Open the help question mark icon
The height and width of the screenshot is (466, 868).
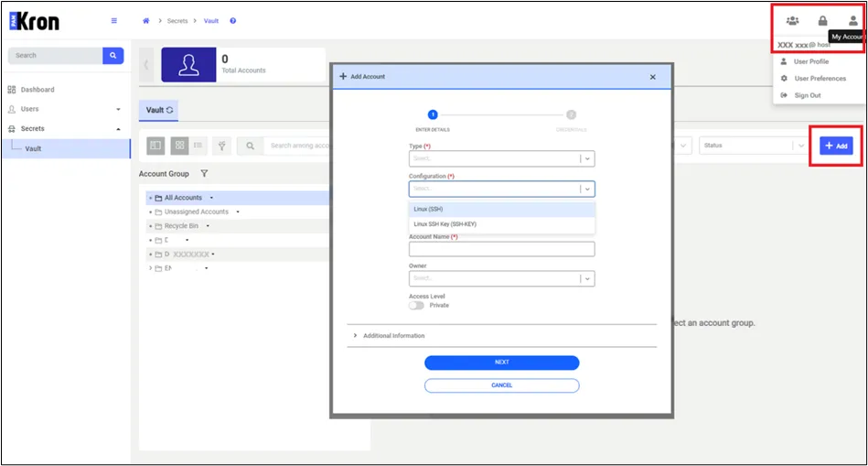pos(233,21)
